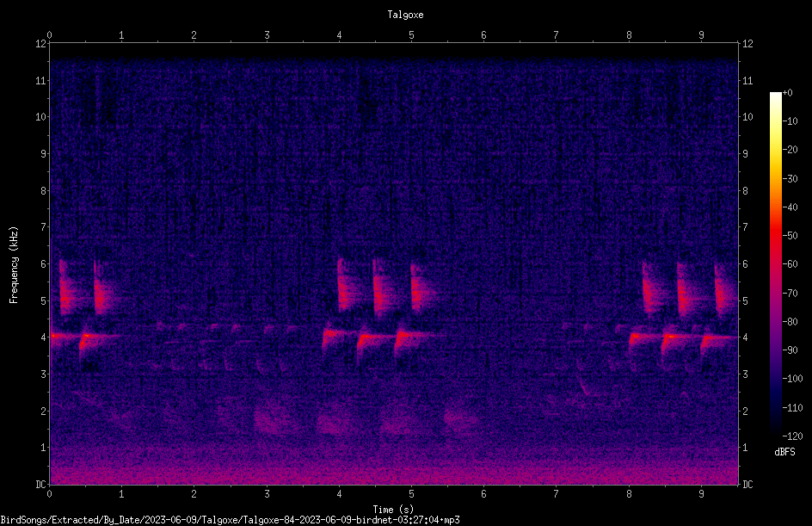
Task: Click the "+0" colorbar tick label
Action: [x=788, y=93]
